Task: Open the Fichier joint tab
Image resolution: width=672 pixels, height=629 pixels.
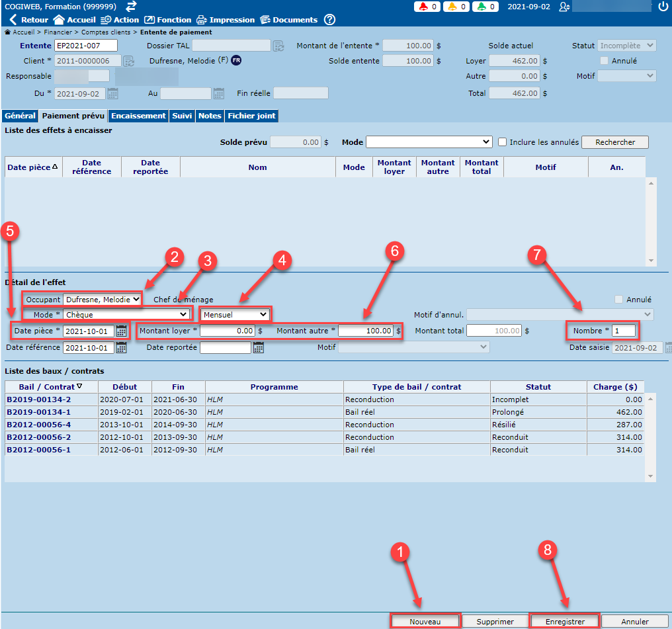Action: click(x=251, y=116)
